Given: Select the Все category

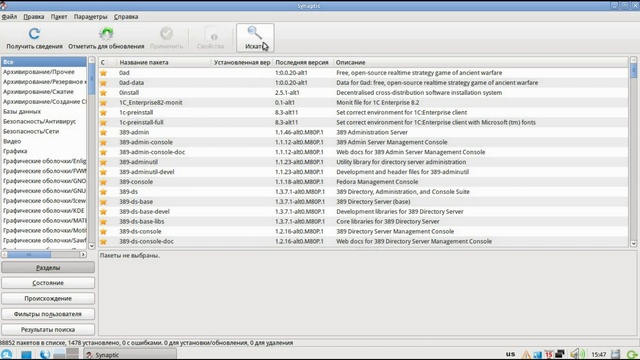Looking at the screenshot, I should coord(44,62).
